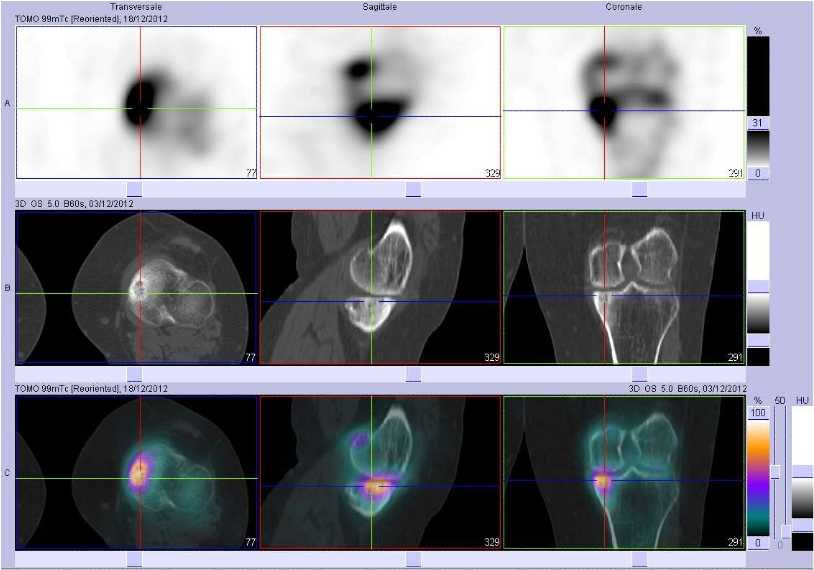Viewport: 814px width, 570px height.
Task: Click the slice slider thumb under transversal SPECT view
Action: coord(134,189)
